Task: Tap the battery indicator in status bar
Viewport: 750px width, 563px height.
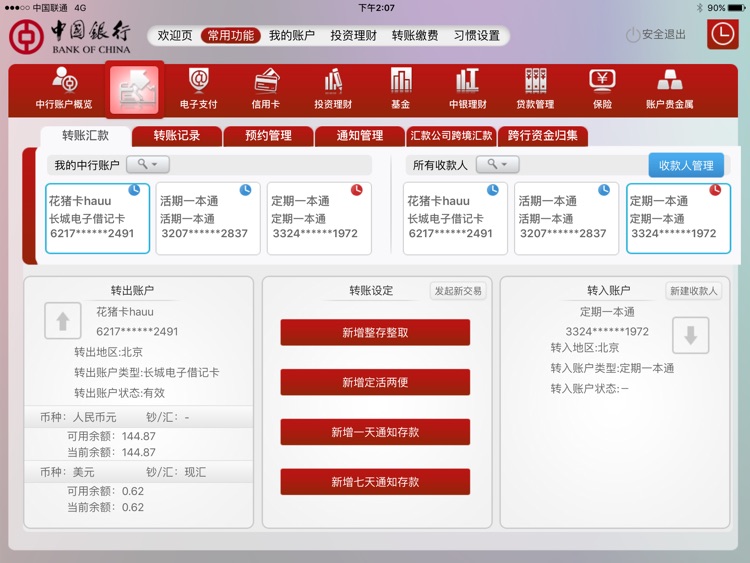Action: coord(737,8)
